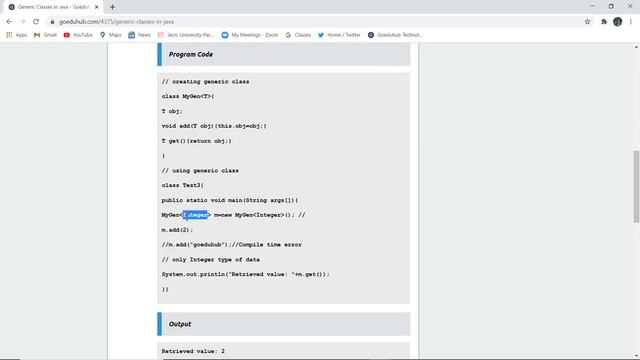Viewport: 640px width, 360px height.
Task: Click the line 'class Test3{'
Action: click(182, 185)
